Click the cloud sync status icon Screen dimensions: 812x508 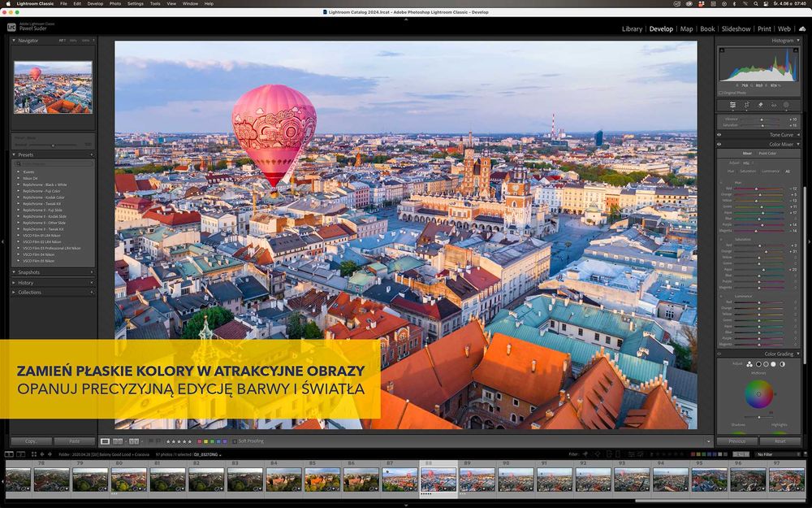tap(802, 29)
